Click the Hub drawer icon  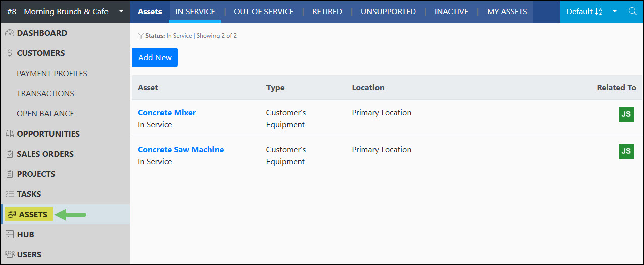[10, 234]
